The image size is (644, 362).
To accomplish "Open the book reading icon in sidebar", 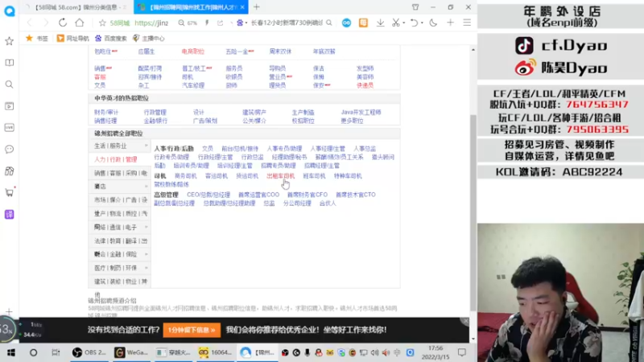I will click(x=9, y=63).
